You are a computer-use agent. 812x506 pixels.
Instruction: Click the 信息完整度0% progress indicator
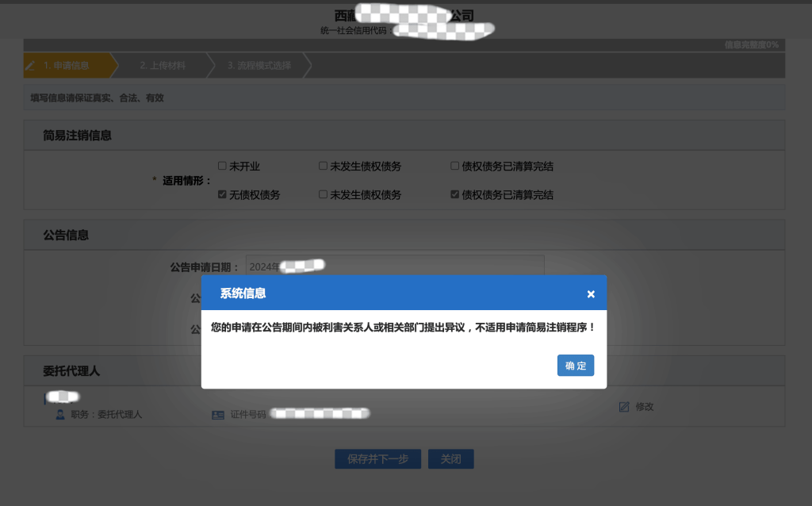(751, 44)
